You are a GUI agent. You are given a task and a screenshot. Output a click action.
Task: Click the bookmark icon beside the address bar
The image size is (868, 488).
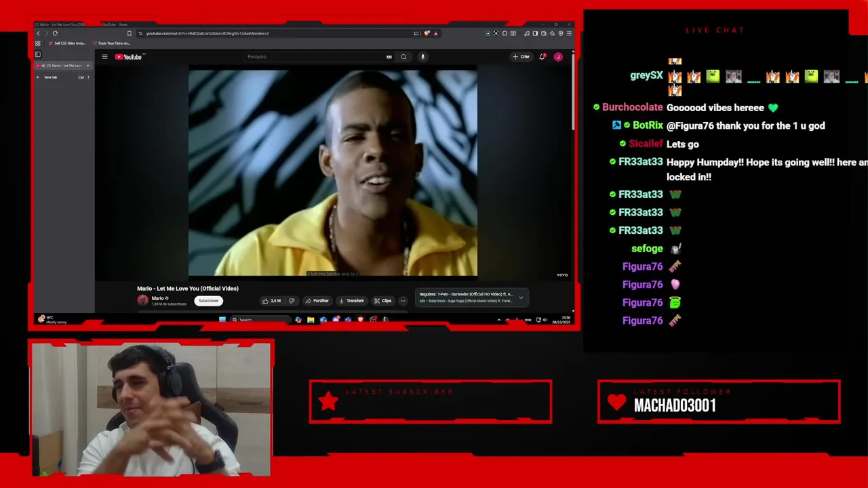click(x=129, y=33)
